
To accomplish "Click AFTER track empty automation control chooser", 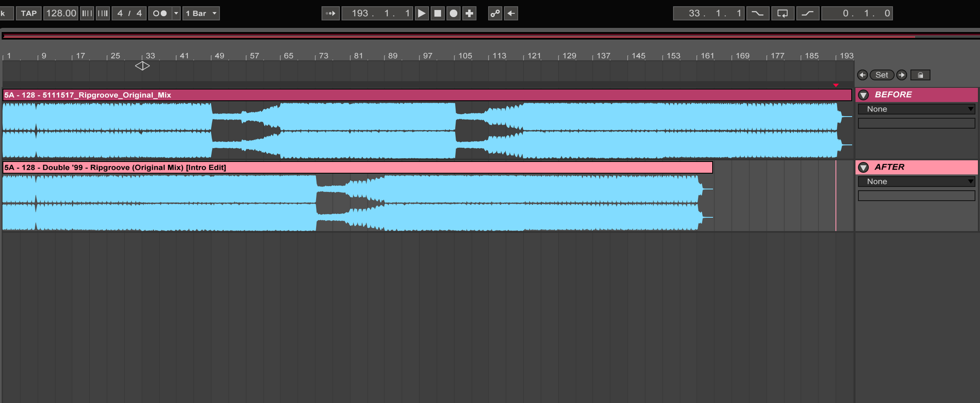I will click(916, 196).
